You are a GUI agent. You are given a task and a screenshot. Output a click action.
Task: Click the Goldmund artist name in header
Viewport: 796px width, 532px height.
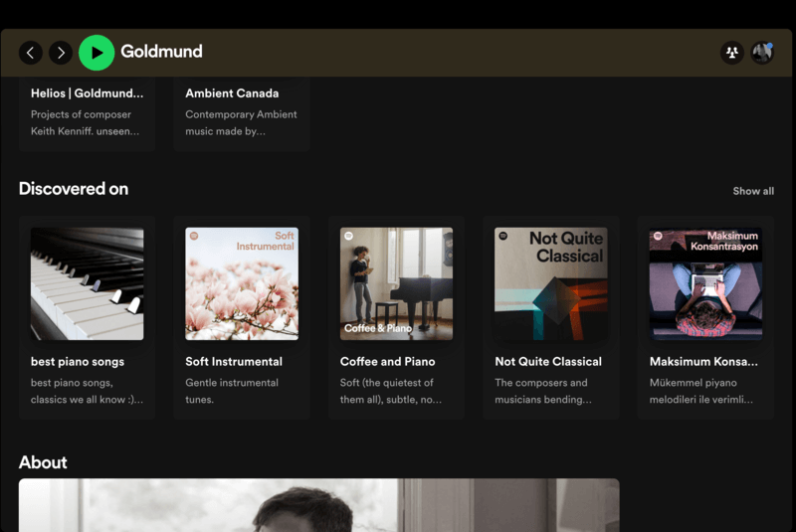pos(161,52)
